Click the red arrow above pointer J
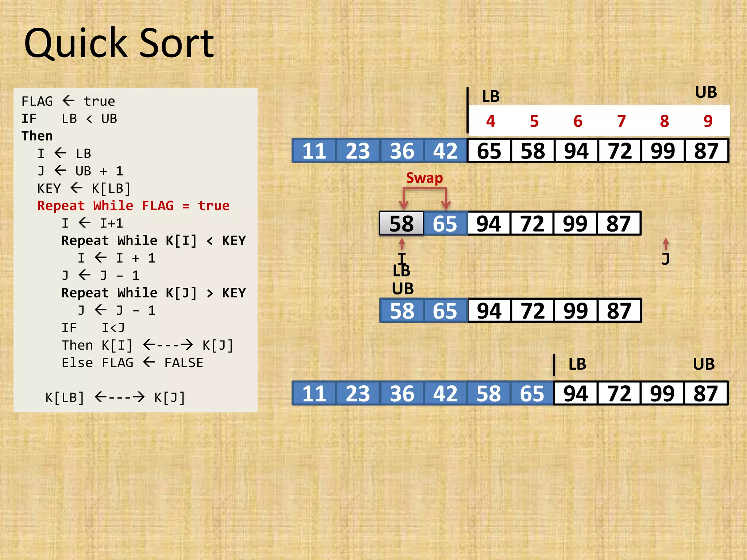The width and height of the screenshot is (747, 560). tap(666, 244)
